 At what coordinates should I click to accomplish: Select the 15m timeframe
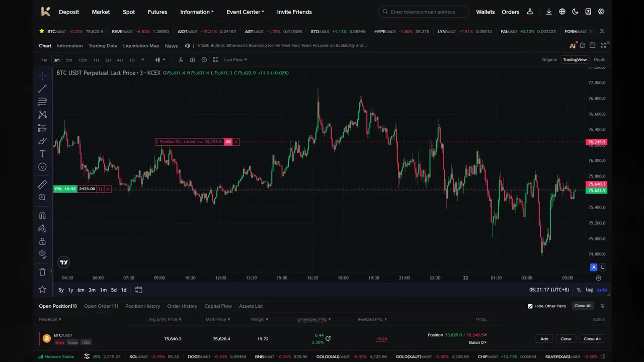(83, 60)
